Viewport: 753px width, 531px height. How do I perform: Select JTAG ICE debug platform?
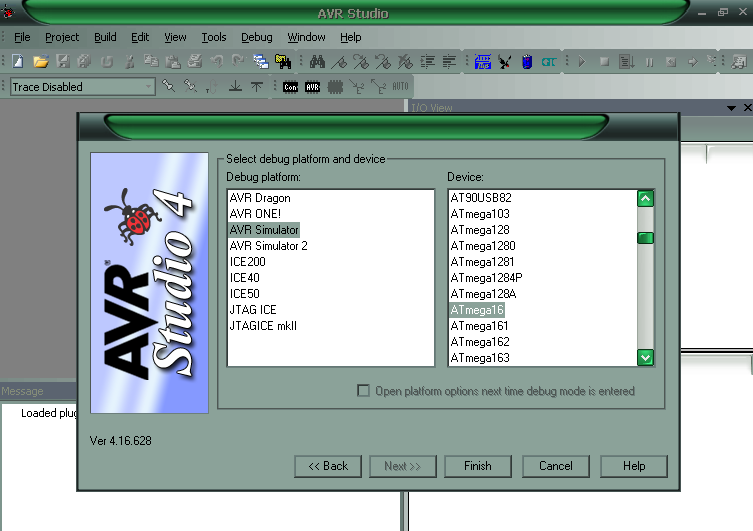[x=253, y=310]
